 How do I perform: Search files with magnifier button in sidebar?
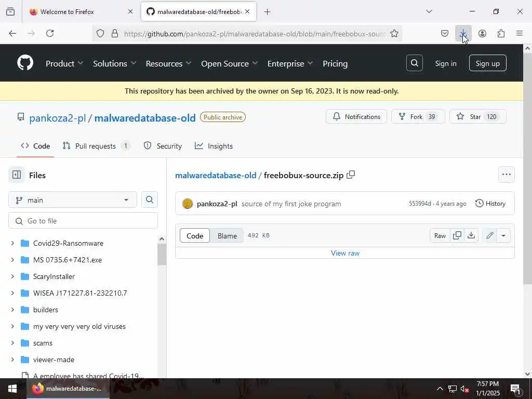coord(150,199)
